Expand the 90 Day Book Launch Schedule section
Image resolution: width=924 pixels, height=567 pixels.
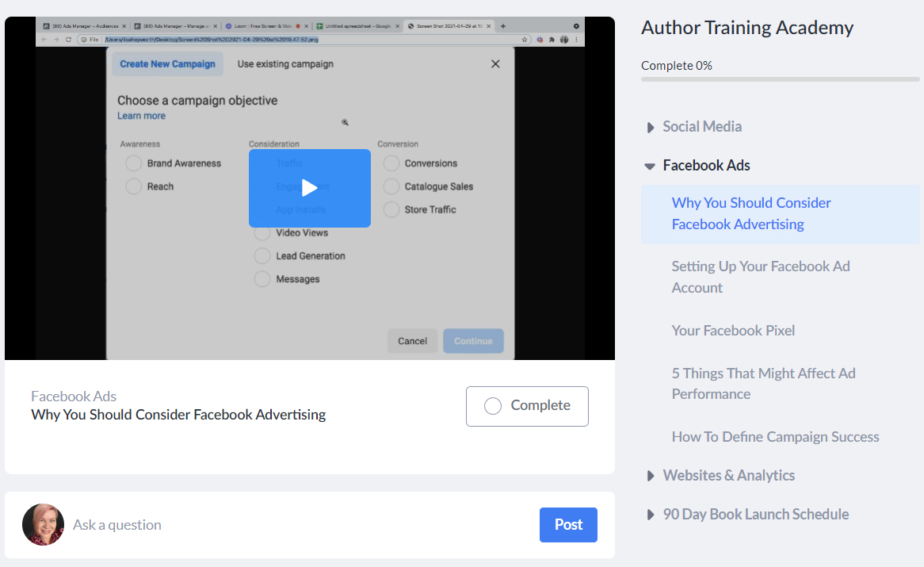pos(748,515)
